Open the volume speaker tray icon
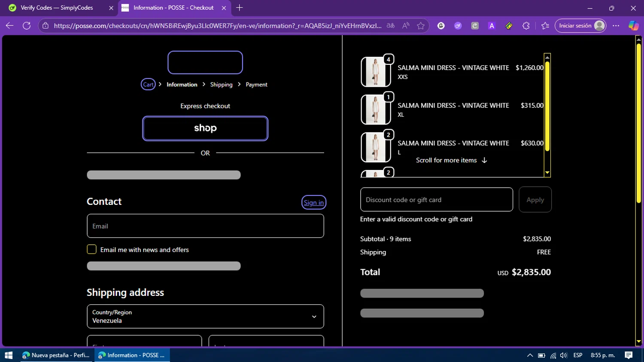The image size is (644, 362). [x=564, y=355]
